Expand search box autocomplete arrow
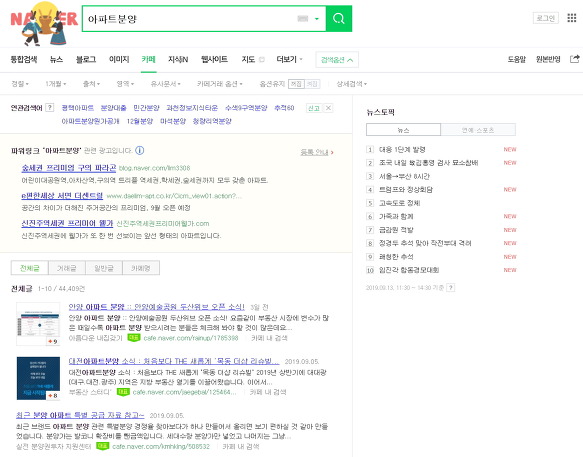Screen dimensions: 583x457 pos(317,19)
